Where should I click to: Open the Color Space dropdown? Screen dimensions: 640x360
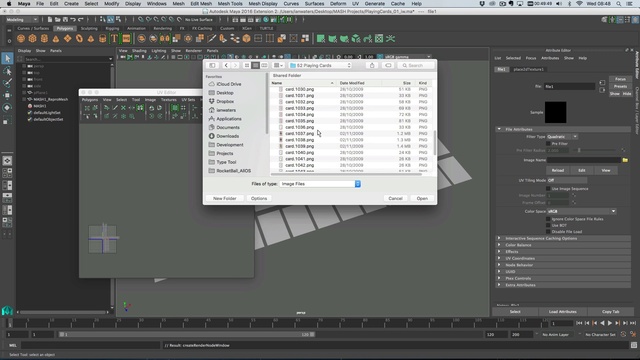(581, 211)
